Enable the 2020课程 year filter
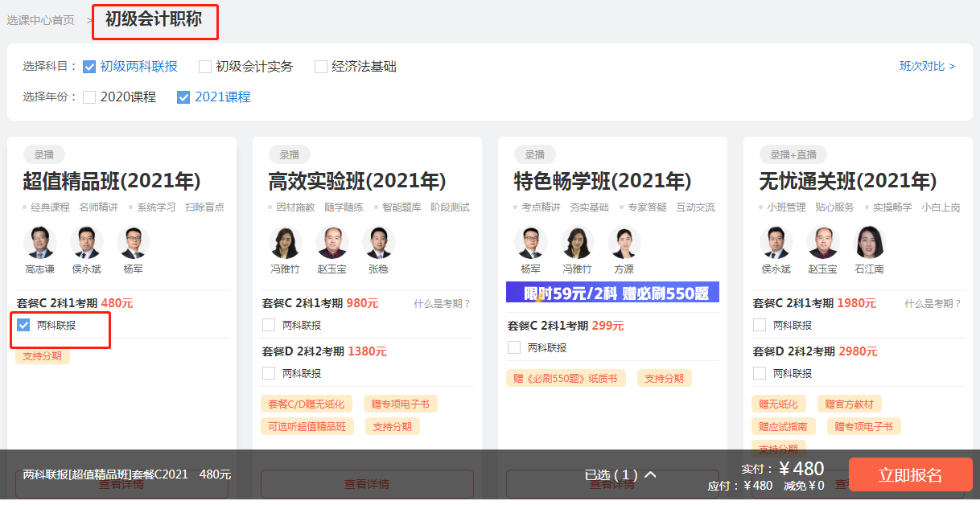This screenshot has height=505, width=980. tap(89, 97)
